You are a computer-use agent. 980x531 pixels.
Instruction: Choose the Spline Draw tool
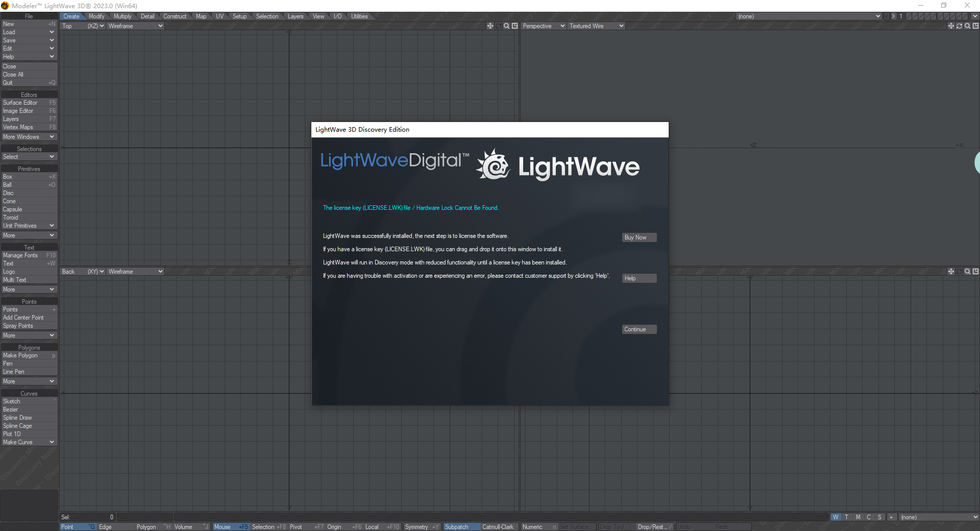coord(29,418)
